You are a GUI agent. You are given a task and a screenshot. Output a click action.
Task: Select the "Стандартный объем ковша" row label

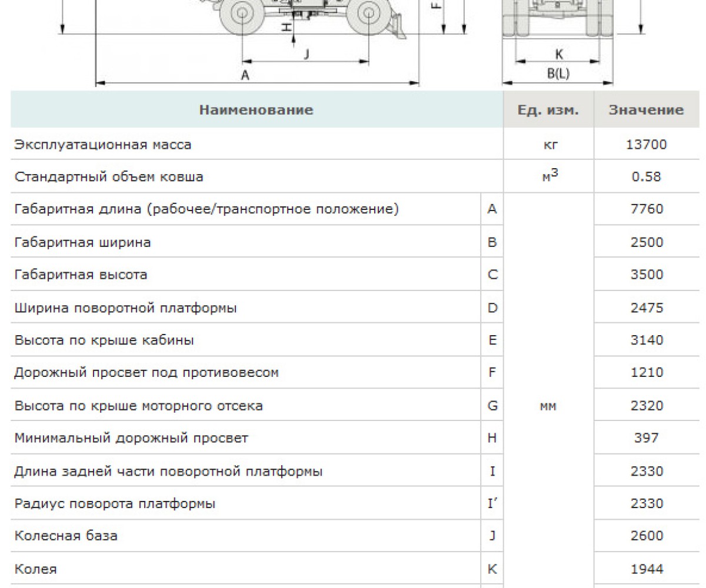click(108, 177)
